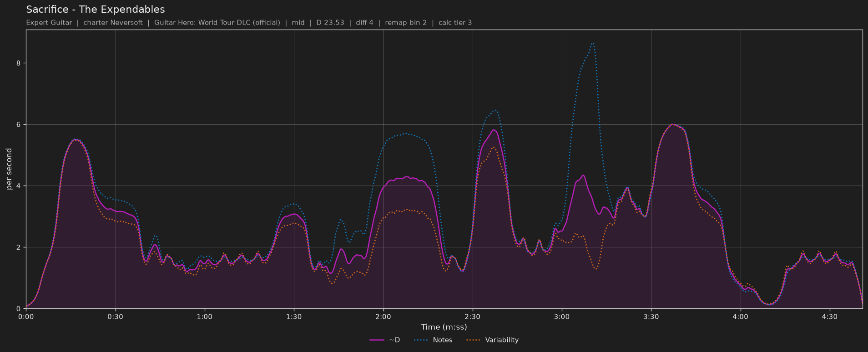
Task: Click the '1:00' time tick label
Action: (205, 317)
